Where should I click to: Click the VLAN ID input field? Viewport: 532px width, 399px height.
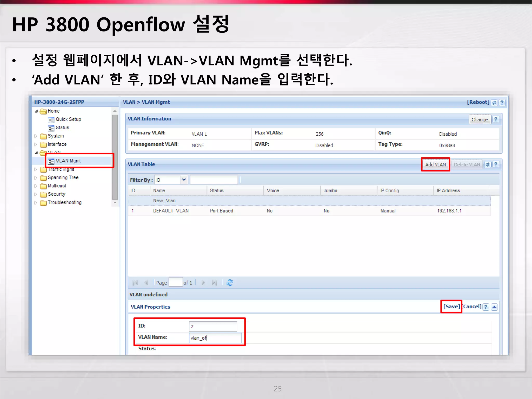(x=213, y=327)
